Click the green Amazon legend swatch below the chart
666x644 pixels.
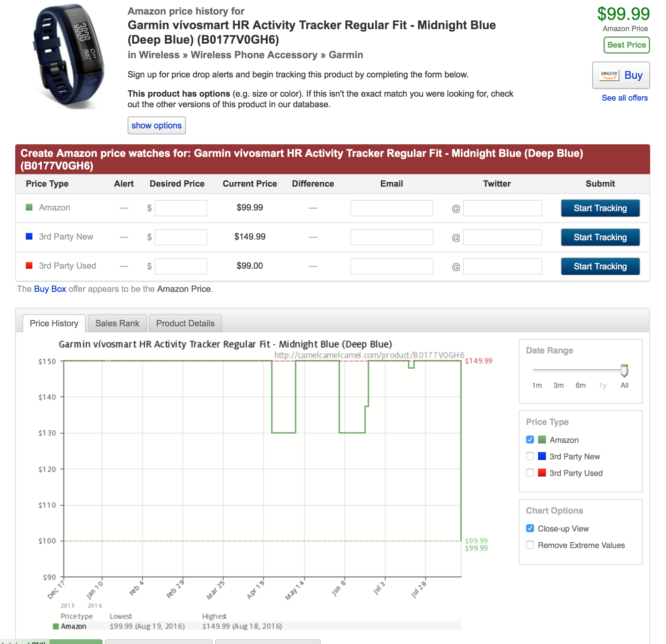pyautogui.click(x=56, y=626)
